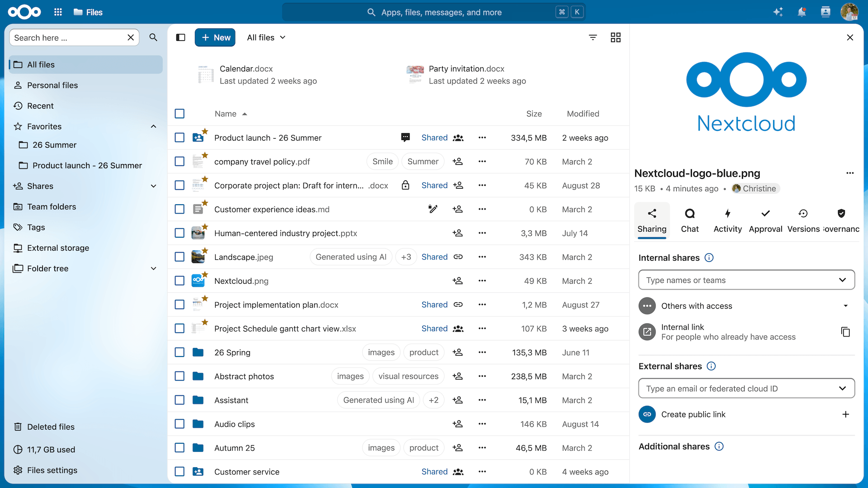Viewport: 868px width, 488px height.
Task: Copy the internal link to clipboard
Action: click(x=845, y=332)
